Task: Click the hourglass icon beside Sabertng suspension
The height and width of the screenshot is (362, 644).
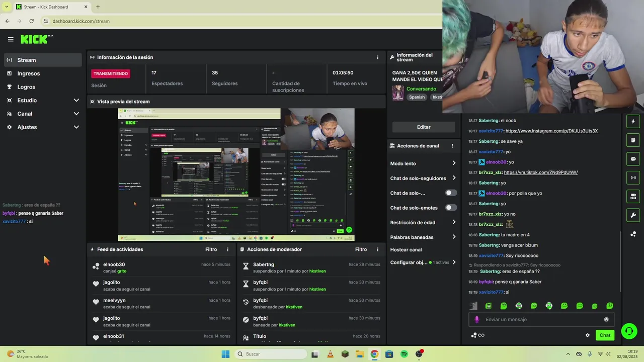Action: point(246,266)
